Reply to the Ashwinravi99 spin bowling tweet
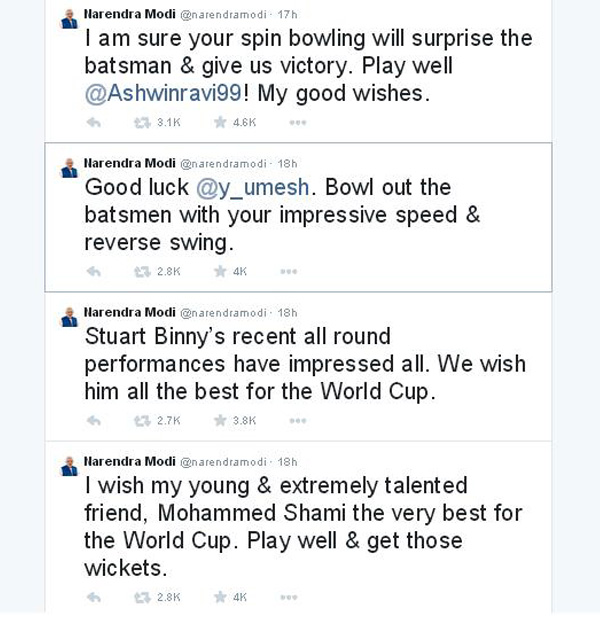 pos(95,123)
